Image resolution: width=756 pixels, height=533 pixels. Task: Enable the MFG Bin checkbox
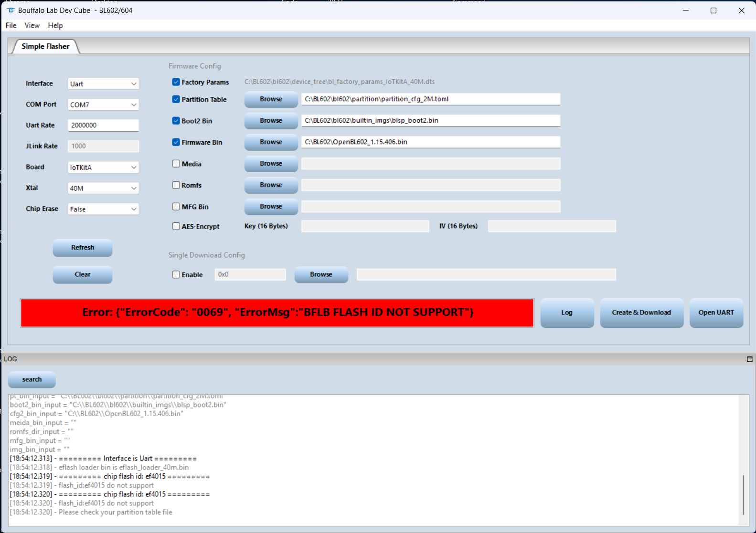pyautogui.click(x=176, y=207)
